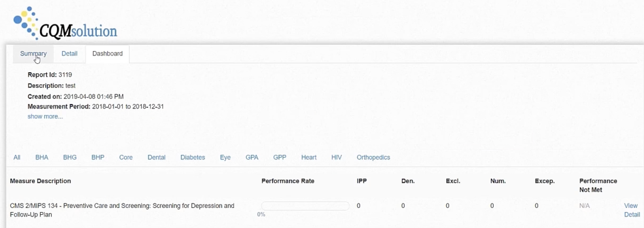Filter measures by BHA category

[x=41, y=157]
